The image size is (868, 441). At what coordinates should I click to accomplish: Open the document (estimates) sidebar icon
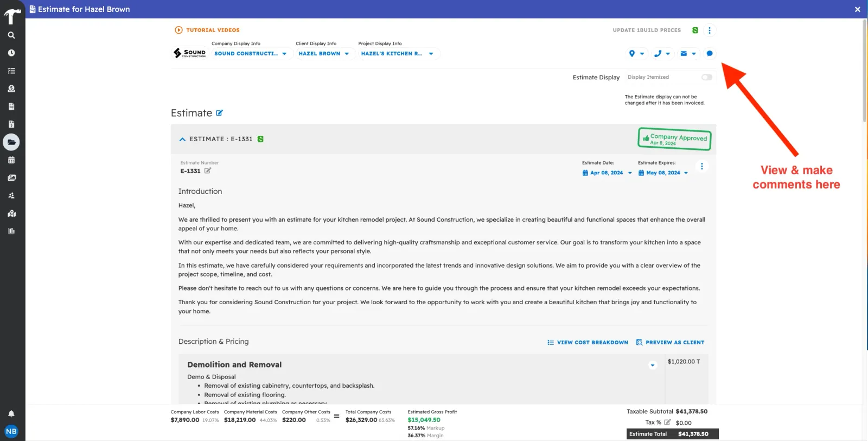11,106
